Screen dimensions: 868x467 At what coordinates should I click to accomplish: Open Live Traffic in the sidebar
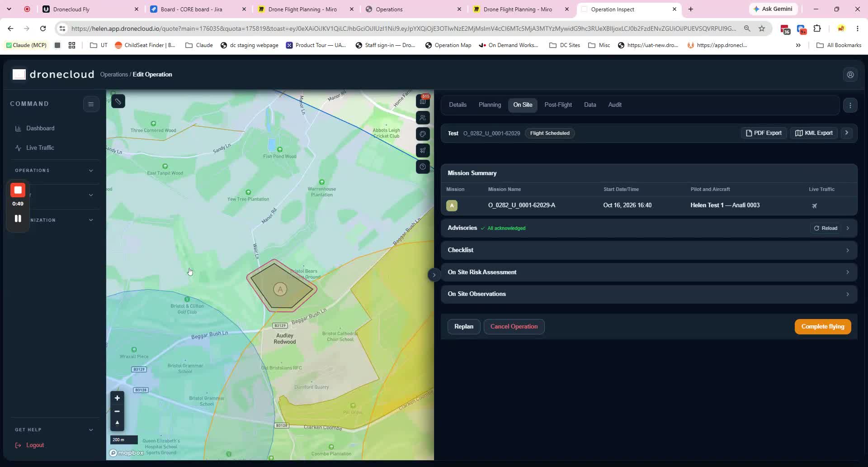point(40,148)
